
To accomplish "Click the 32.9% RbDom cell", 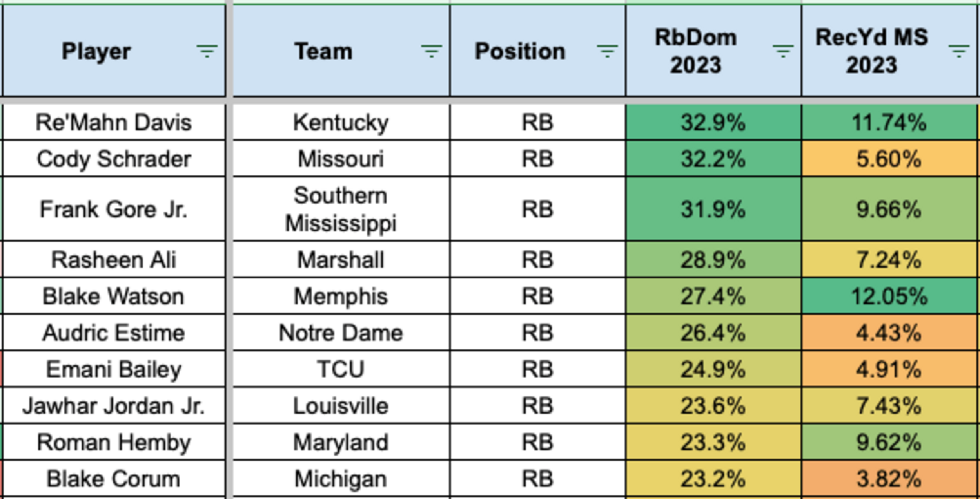I will pos(713,122).
